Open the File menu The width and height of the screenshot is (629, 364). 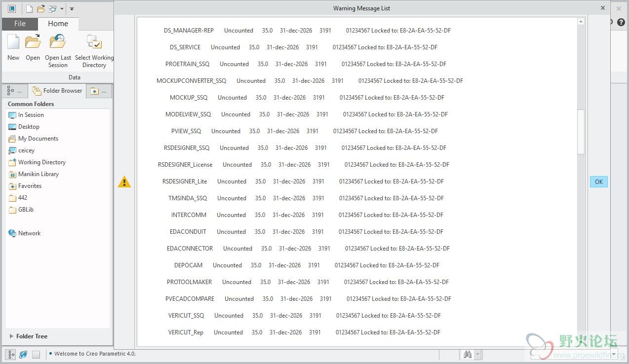tap(20, 24)
